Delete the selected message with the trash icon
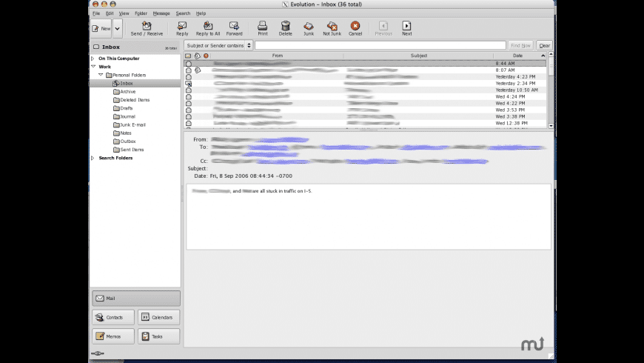 click(286, 28)
